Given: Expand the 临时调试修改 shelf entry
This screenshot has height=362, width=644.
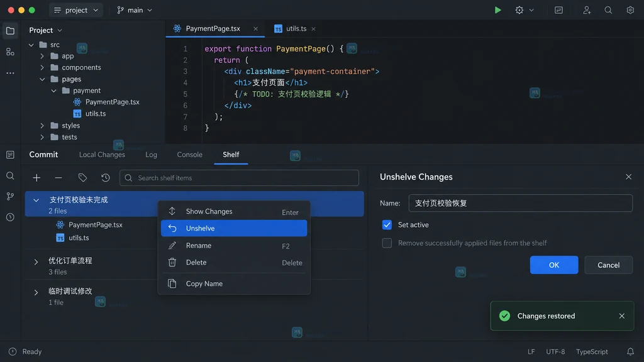Looking at the screenshot, I should (x=36, y=293).
